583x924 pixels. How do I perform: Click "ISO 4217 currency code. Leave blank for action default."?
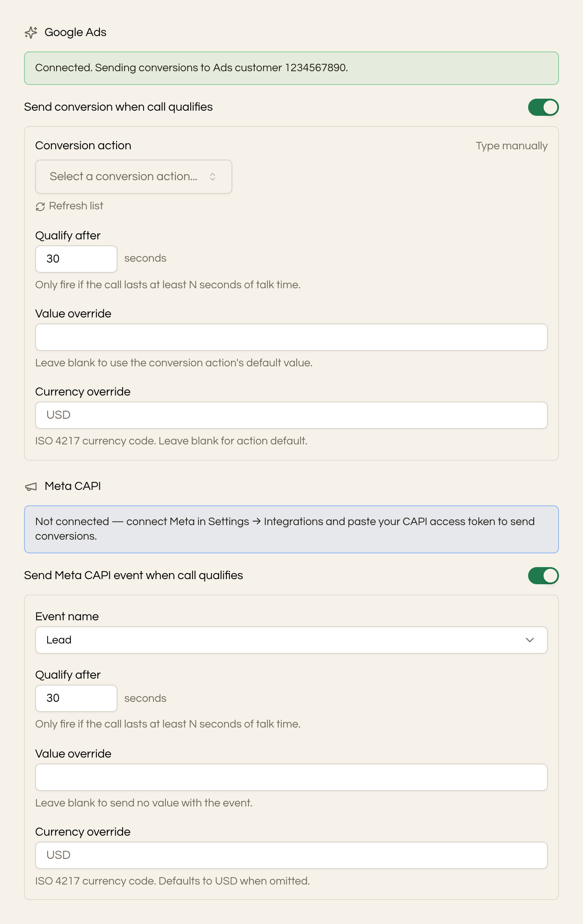pyautogui.click(x=171, y=441)
